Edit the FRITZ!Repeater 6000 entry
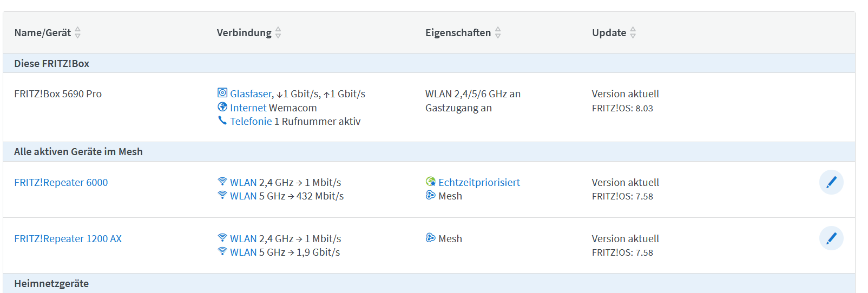The width and height of the screenshot is (868, 293). point(831,182)
